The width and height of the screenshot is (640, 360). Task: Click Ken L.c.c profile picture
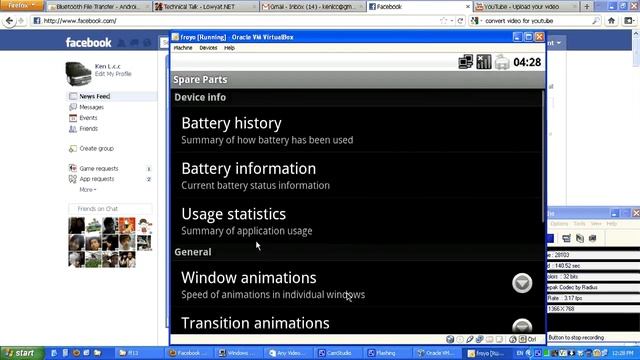78,73
